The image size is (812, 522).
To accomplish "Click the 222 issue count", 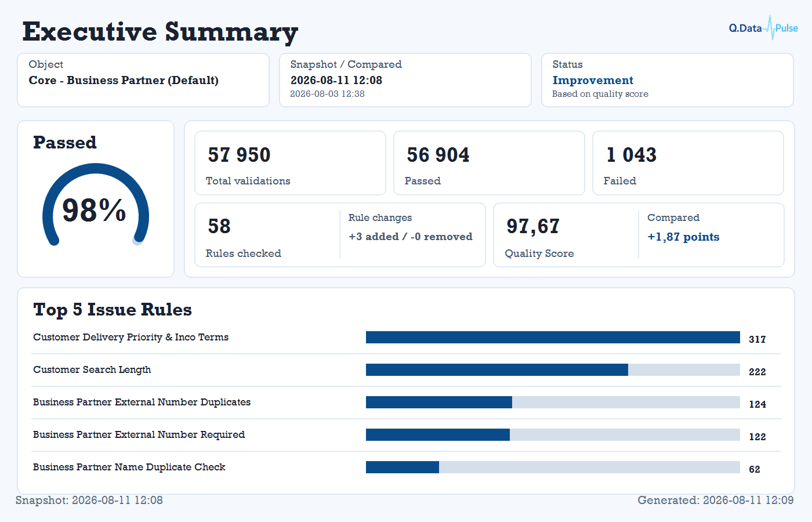I will [757, 372].
